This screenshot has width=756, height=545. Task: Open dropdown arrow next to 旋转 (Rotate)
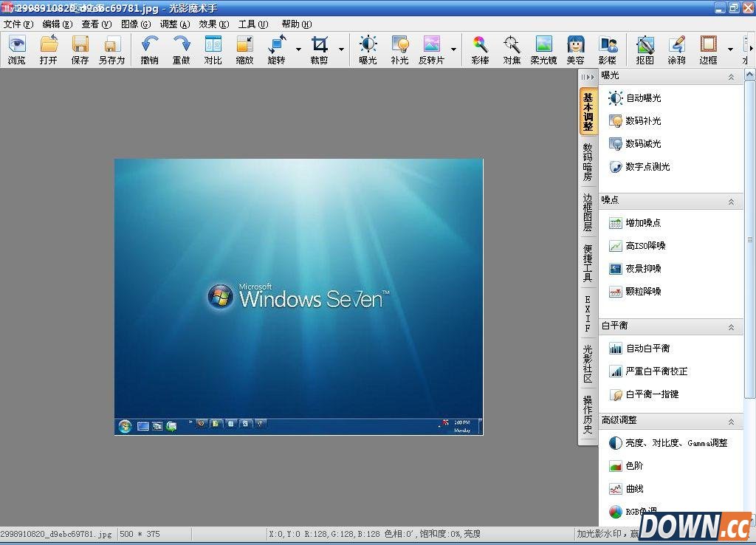298,49
